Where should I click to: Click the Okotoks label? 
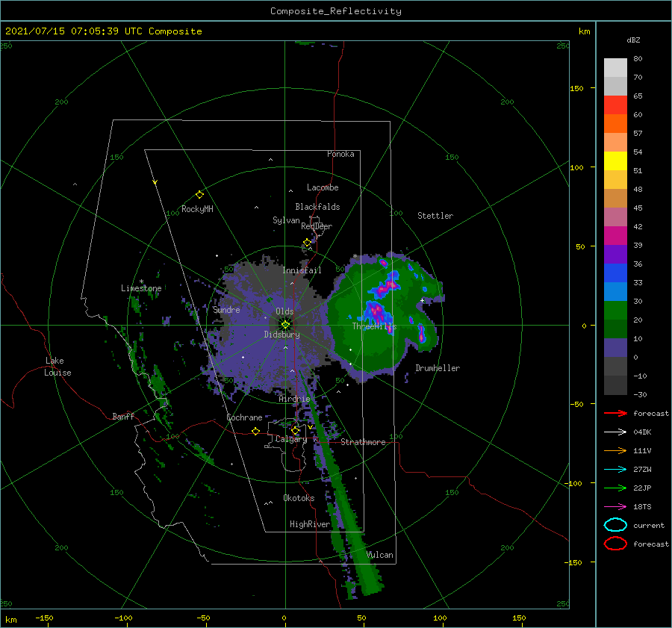coord(299,498)
